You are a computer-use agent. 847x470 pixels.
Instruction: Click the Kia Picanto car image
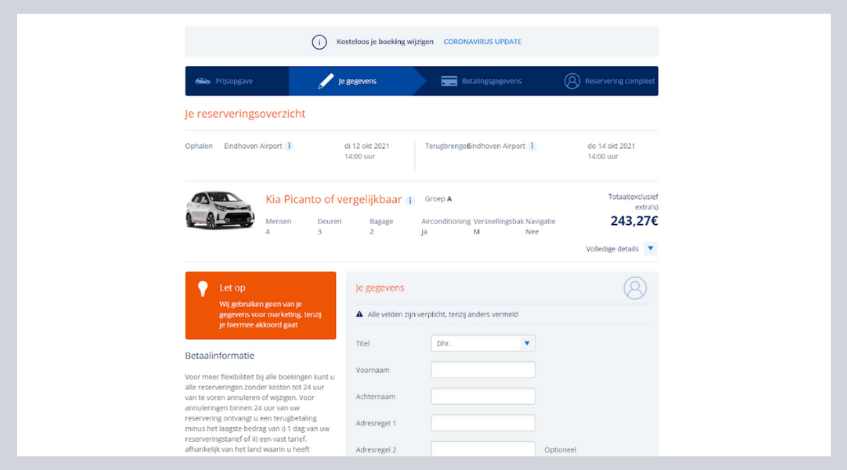pyautogui.click(x=220, y=210)
